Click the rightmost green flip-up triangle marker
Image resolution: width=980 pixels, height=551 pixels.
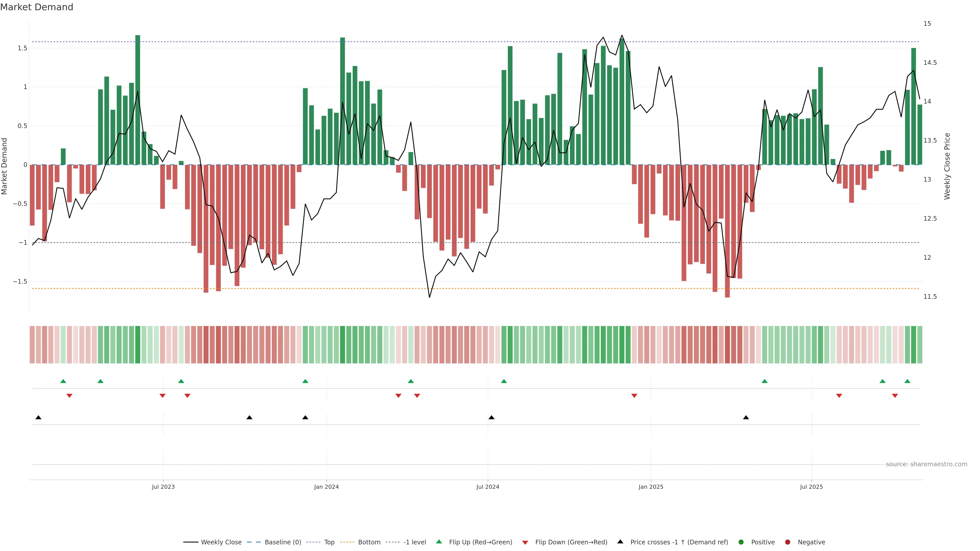(907, 381)
